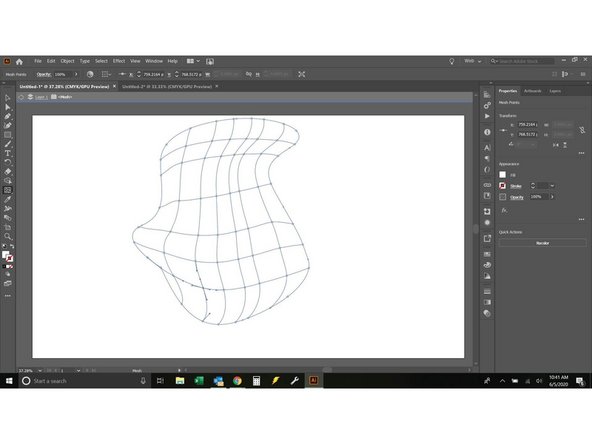Select the Symbol Sprayer tool
592x444 pixels.
click(x=8, y=208)
